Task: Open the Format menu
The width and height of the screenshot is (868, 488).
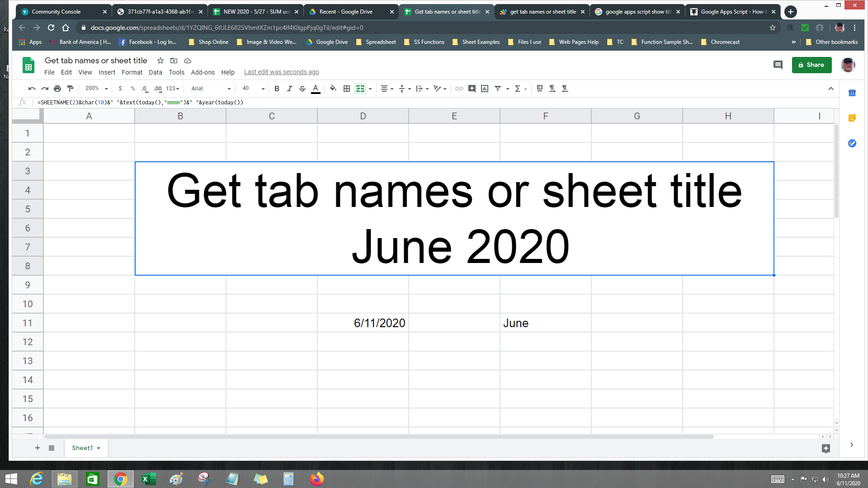Action: [132, 72]
